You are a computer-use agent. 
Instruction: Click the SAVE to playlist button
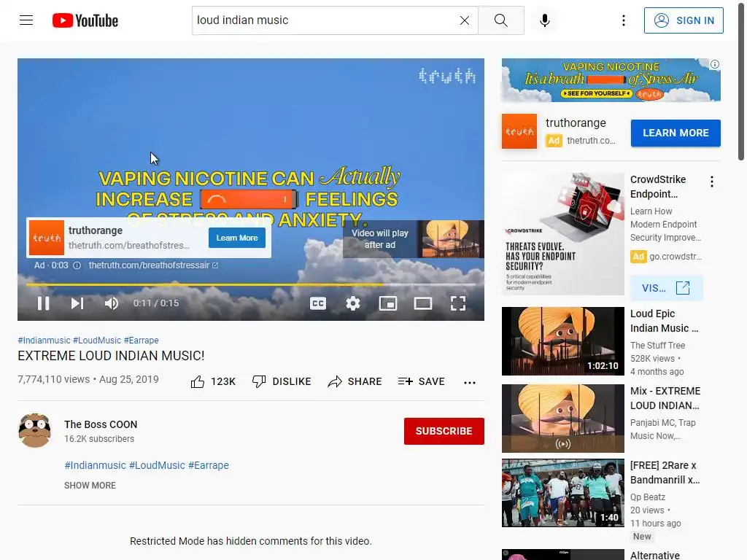coord(421,381)
